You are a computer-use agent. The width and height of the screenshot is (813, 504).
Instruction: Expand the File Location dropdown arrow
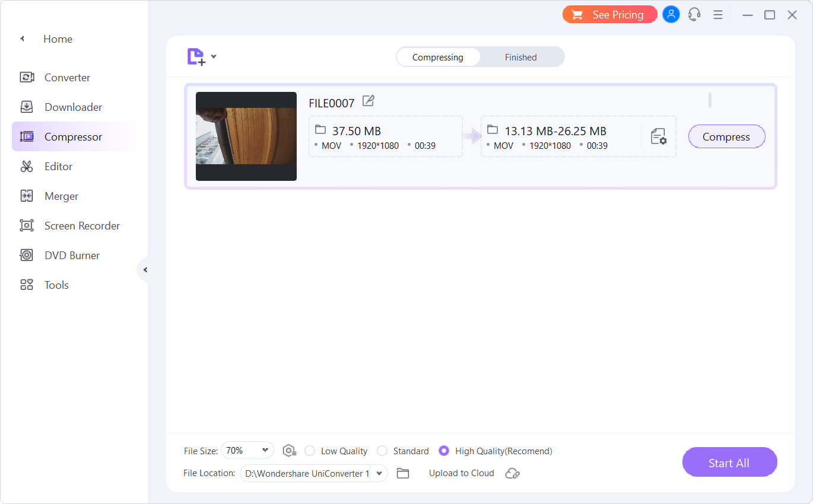point(379,473)
